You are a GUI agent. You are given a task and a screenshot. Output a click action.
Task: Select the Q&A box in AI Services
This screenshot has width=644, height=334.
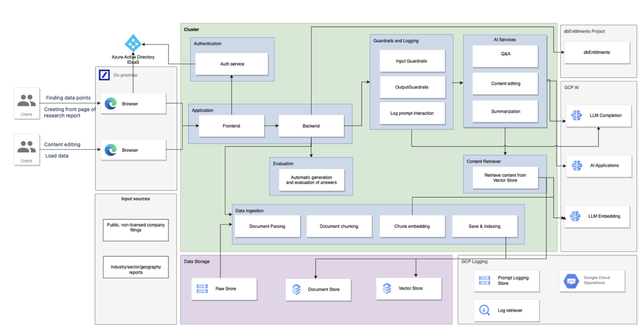point(505,56)
